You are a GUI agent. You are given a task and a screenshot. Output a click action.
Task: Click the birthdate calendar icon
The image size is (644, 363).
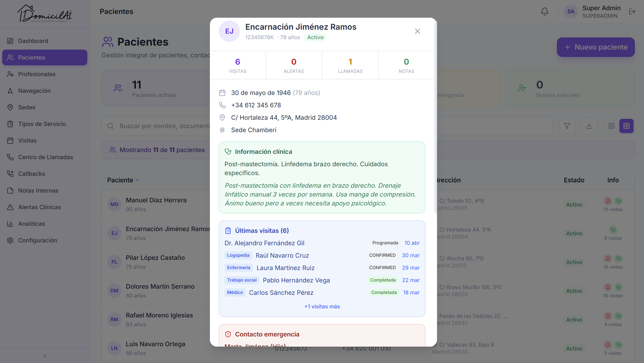coord(222,93)
